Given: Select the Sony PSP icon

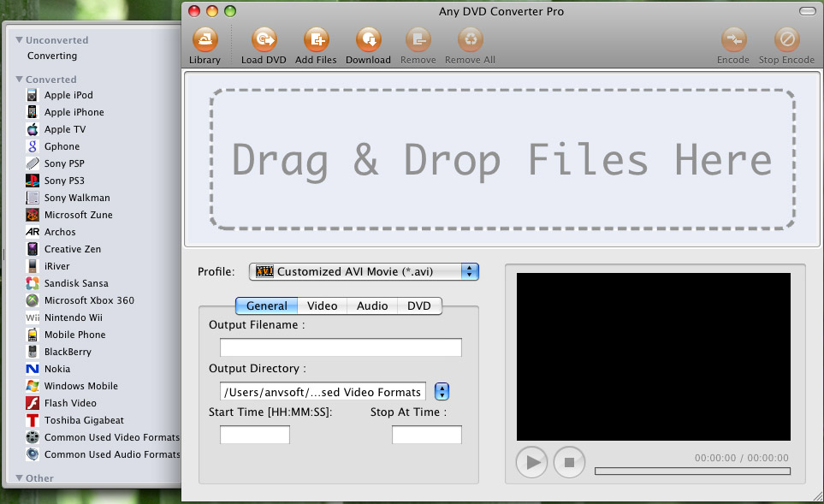Looking at the screenshot, I should 33,163.
